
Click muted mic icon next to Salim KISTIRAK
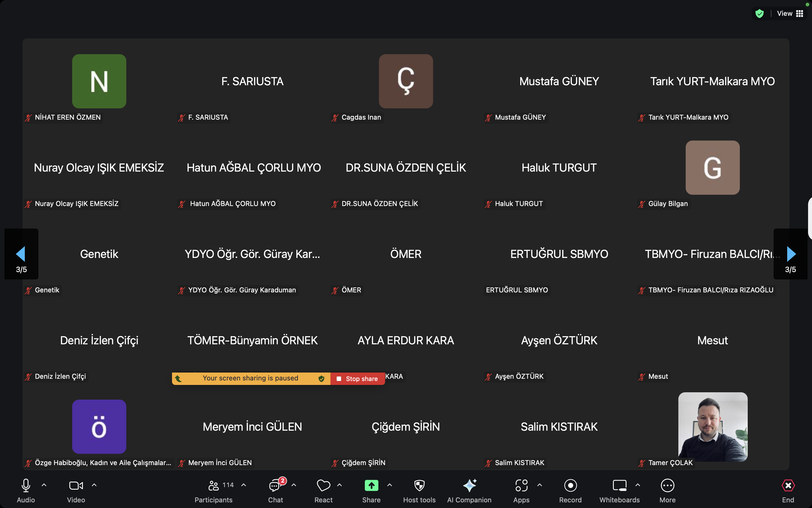(x=488, y=463)
